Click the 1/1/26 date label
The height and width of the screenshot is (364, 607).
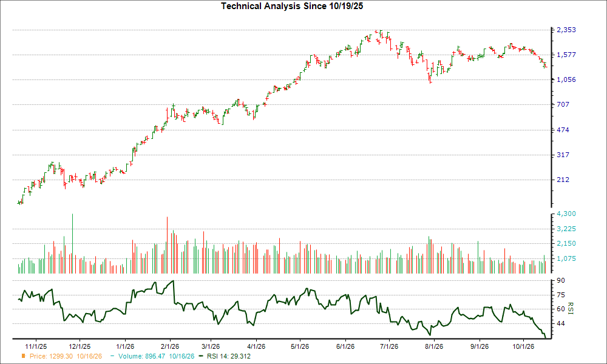(125, 346)
